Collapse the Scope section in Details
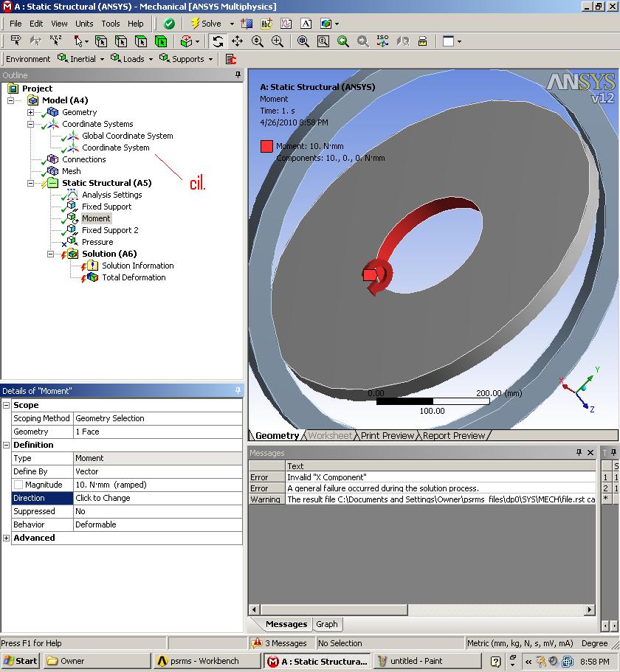620x672 pixels. click(7, 405)
